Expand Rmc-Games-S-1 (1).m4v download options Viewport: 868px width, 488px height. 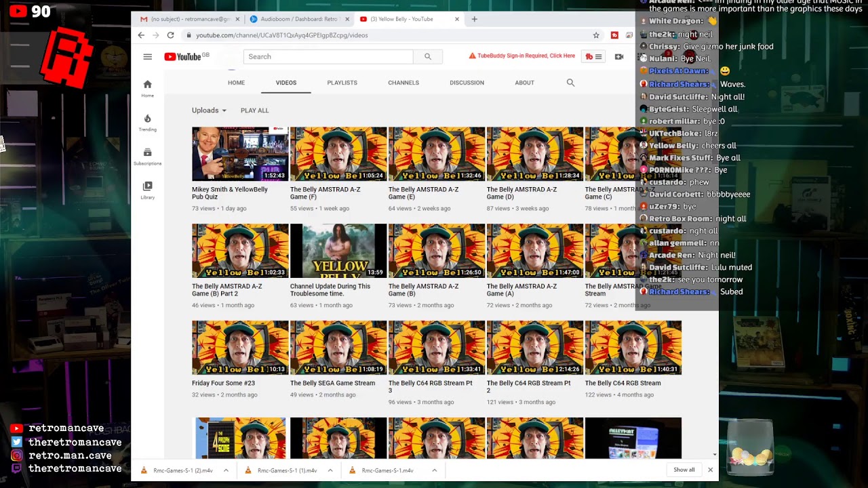[x=330, y=470]
